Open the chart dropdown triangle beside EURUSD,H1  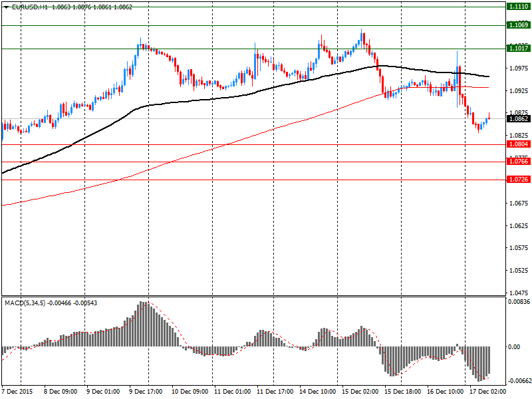point(7,7)
